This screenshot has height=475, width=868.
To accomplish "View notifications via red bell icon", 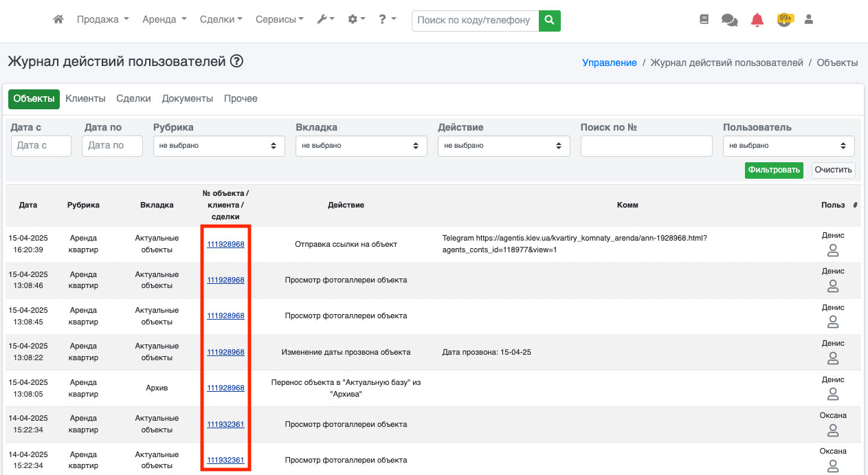I will [x=757, y=20].
